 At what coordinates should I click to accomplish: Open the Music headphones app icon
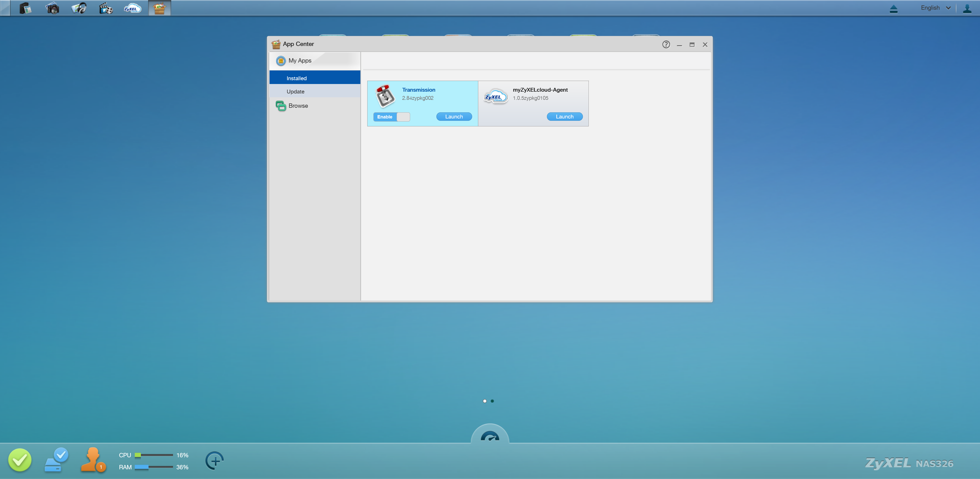pos(79,8)
